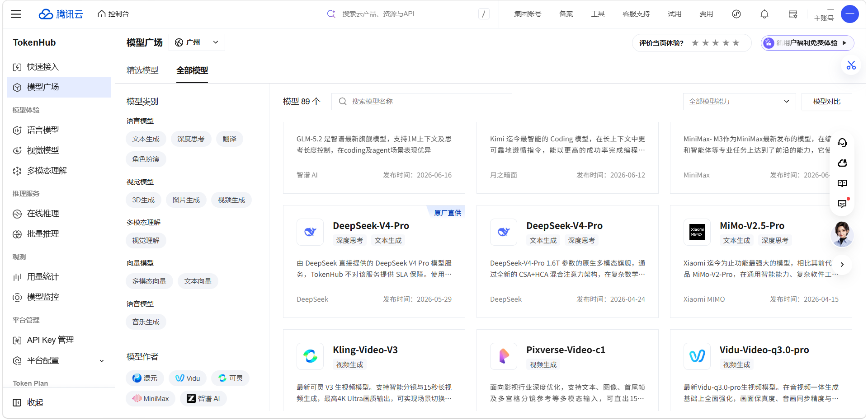868x420 pixels.
Task: Select 模型广场 in the sidebar
Action: pos(59,87)
